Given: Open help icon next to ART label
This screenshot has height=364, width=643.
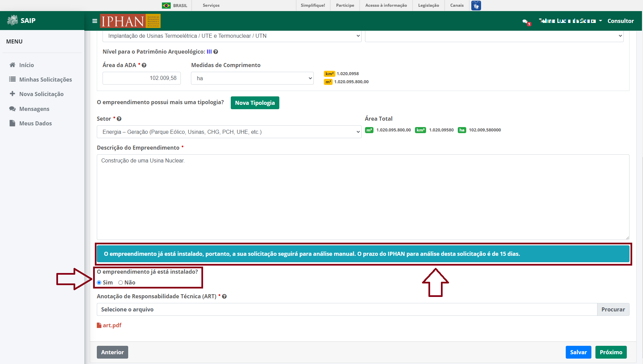Looking at the screenshot, I should (224, 296).
